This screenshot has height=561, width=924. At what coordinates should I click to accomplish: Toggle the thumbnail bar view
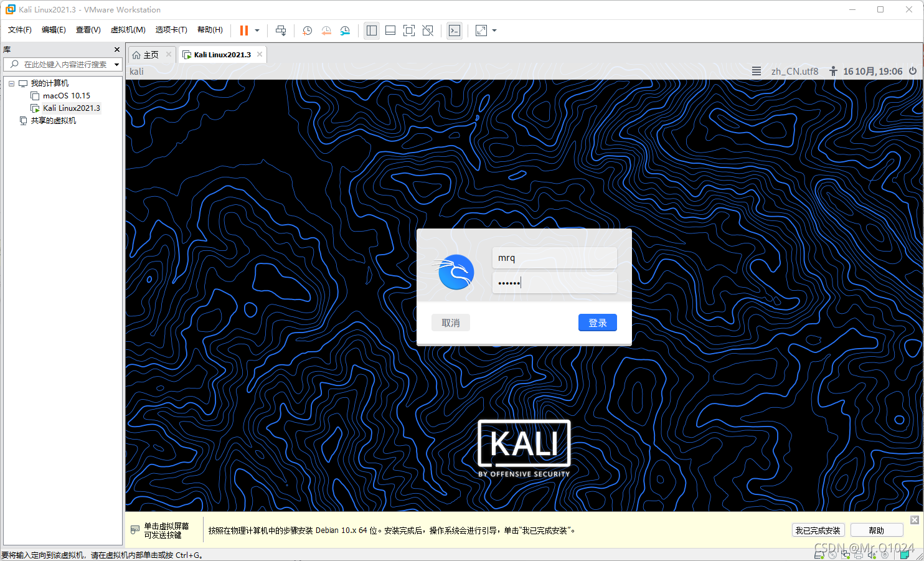click(x=390, y=31)
